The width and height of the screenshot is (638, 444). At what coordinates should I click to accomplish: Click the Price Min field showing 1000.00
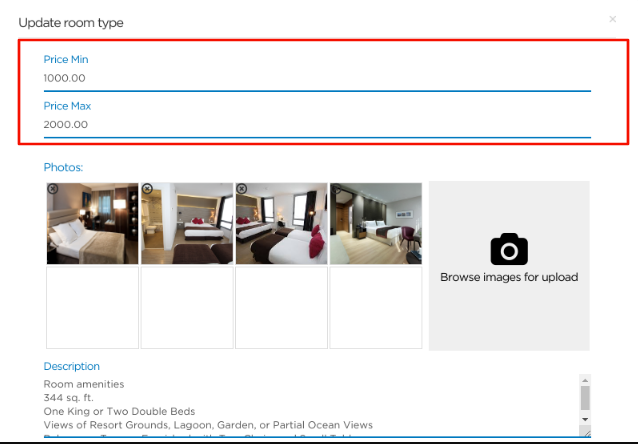pos(317,78)
